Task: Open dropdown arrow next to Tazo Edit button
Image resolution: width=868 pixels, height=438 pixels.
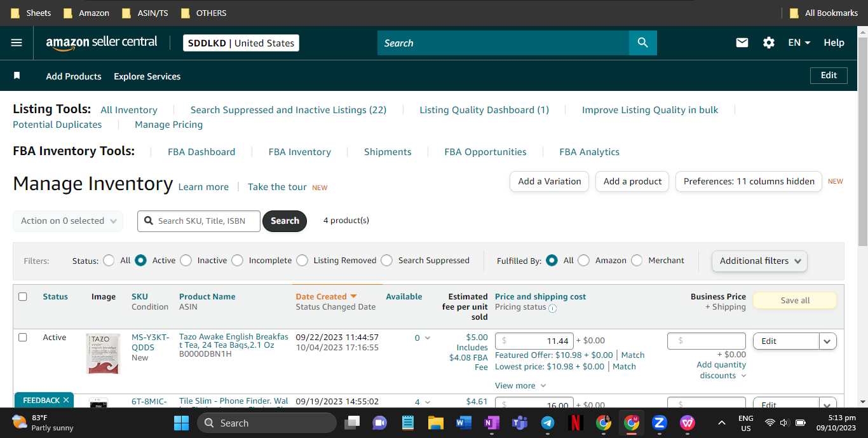Action: point(827,341)
